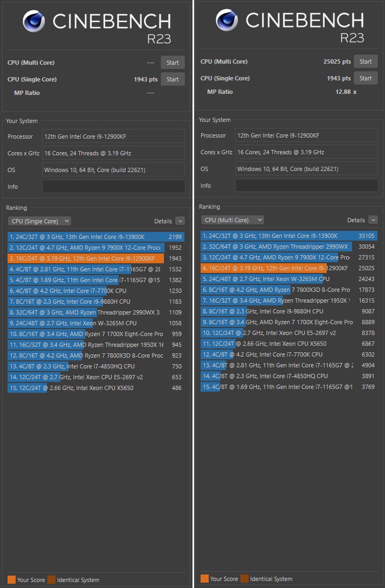Click the Info field in right window

[306, 185]
